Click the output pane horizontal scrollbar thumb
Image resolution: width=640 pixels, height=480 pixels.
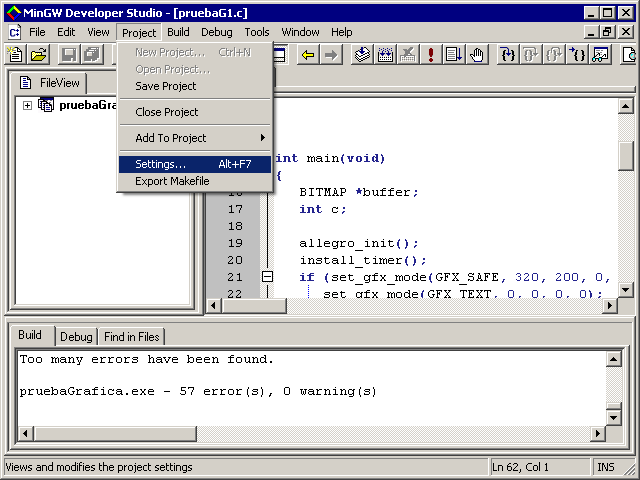(x=115, y=433)
